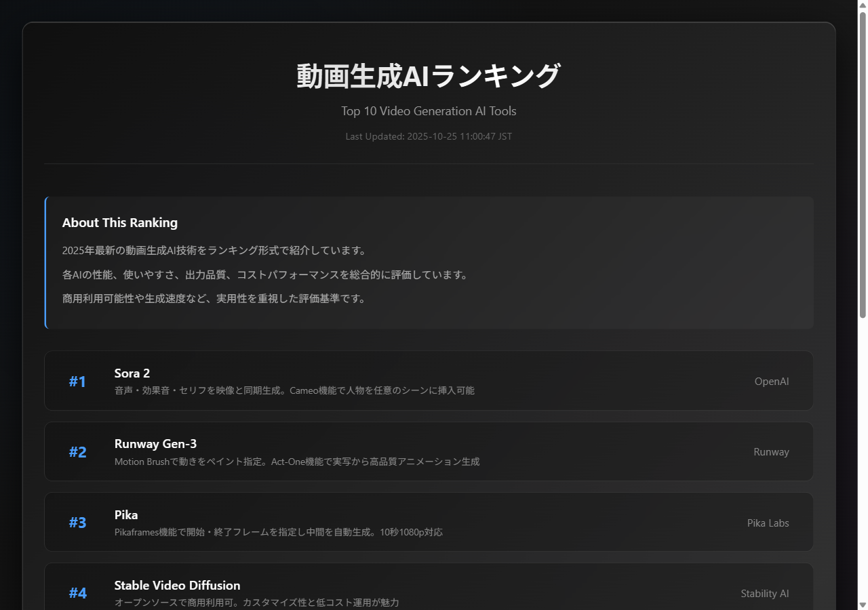Click the OpenAI company label
The width and height of the screenshot is (868, 610).
coord(771,381)
